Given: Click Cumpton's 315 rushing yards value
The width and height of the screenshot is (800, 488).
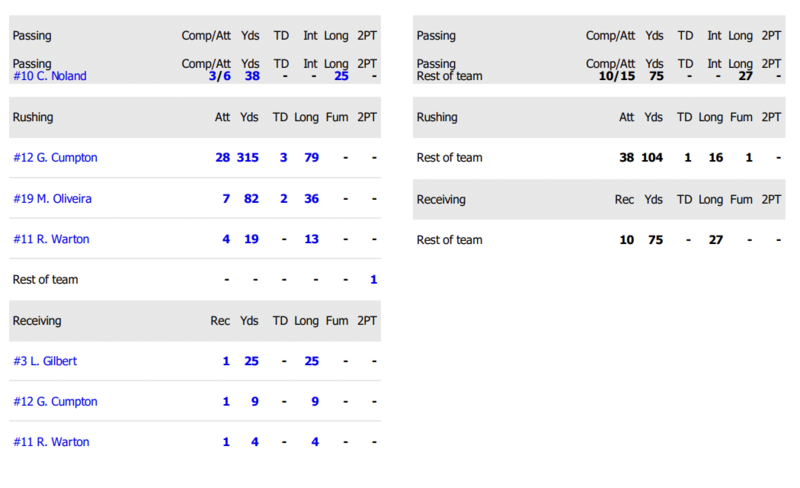Looking at the screenshot, I should [248, 158].
